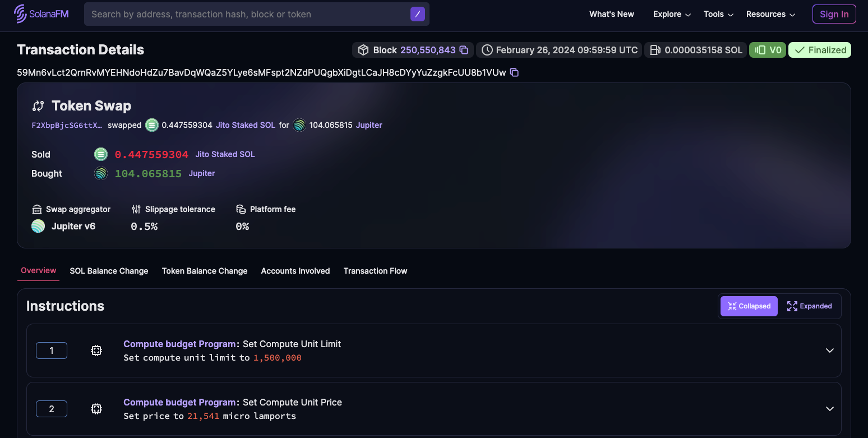
Task: Select the Overview tab
Action: 39,270
